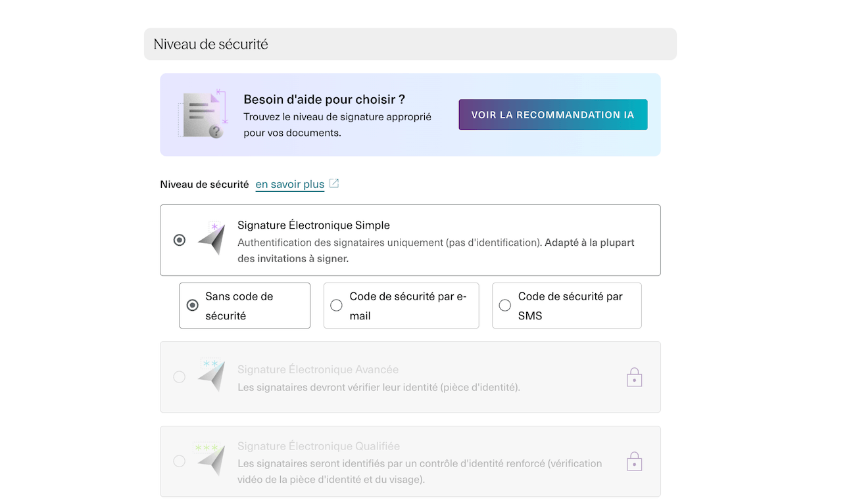Click the document help illustration icon
This screenshot has height=504, width=855.
coord(203,115)
